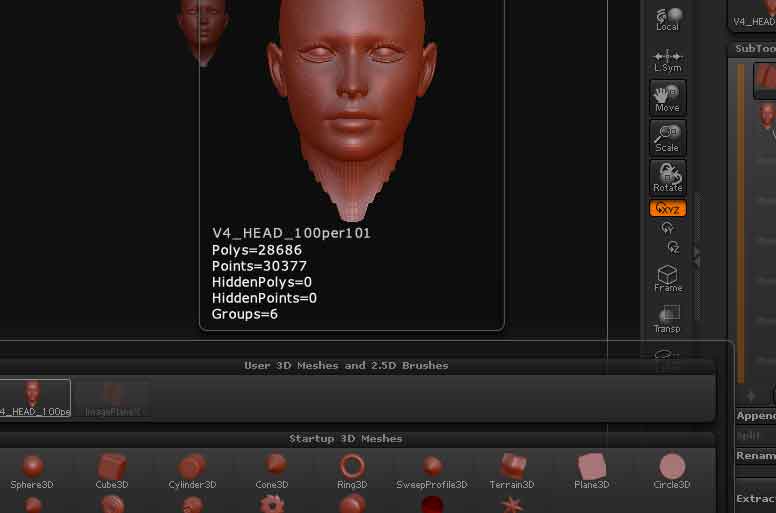Select the Circle3D mesh

click(x=672, y=471)
